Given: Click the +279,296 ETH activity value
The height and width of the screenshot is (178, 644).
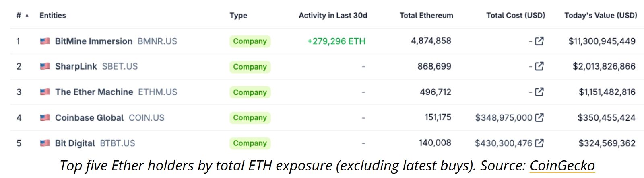Looking at the screenshot, I should [x=336, y=41].
